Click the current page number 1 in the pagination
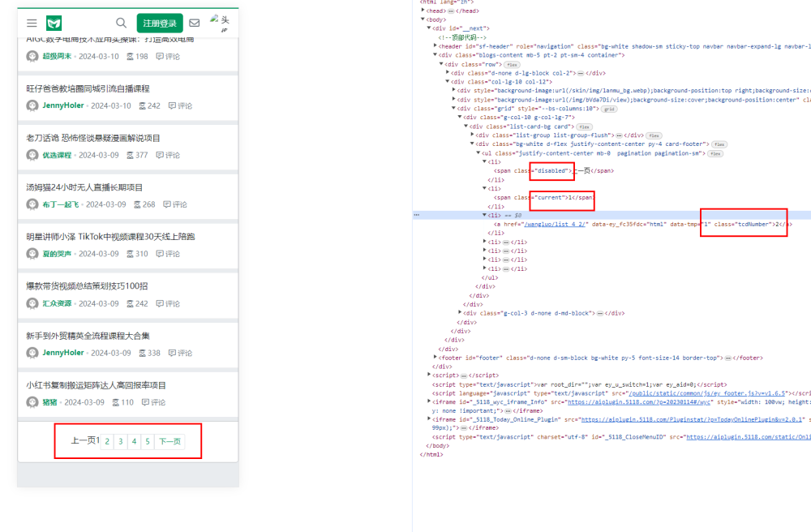This screenshot has height=532, width=811. 98,440
